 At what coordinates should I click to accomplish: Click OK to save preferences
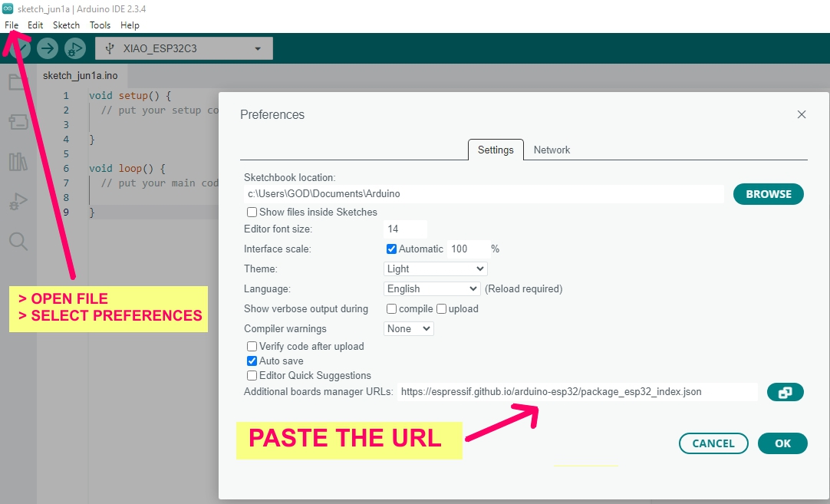(782, 443)
